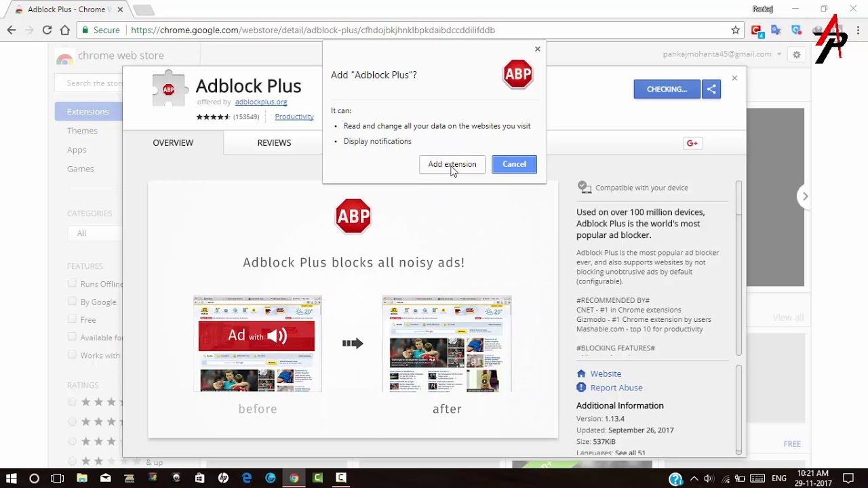Reload the page with refresh icon
Viewport: 868px width, 488px height.
(x=47, y=30)
